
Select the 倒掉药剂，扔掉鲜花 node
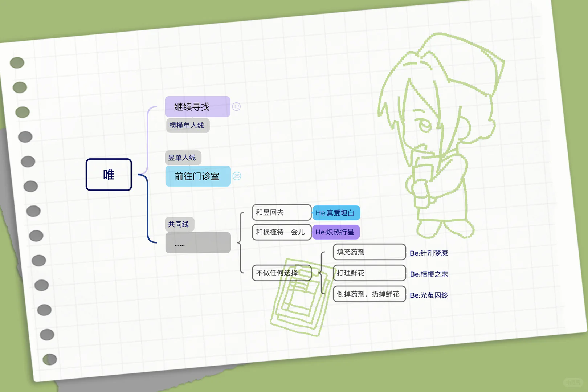pos(369,294)
